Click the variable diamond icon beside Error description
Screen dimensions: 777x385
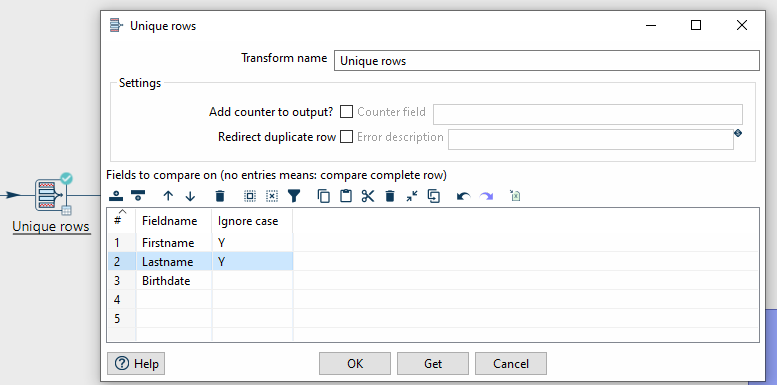(x=738, y=133)
